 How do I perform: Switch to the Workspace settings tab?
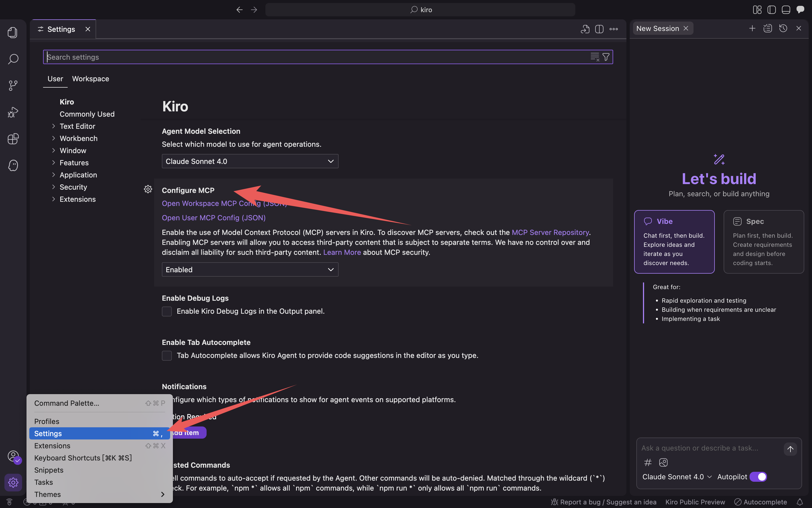click(90, 78)
